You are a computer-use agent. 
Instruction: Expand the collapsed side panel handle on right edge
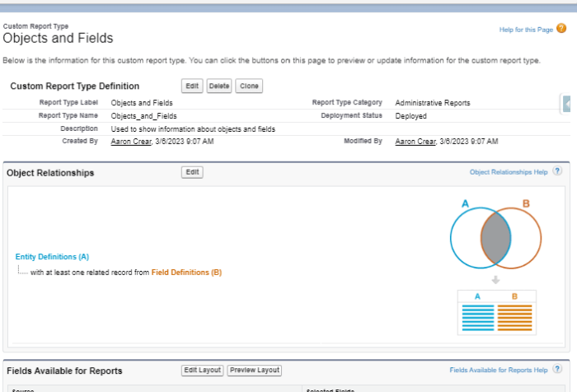pos(570,104)
